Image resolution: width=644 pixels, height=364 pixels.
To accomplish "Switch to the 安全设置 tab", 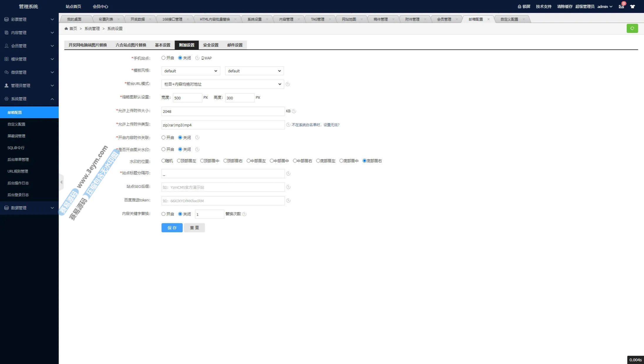I will 211,45.
